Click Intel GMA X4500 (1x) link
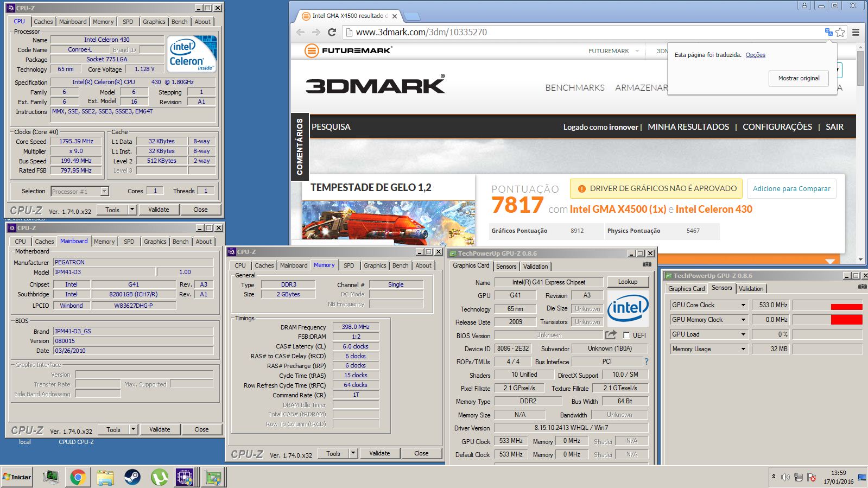The width and height of the screenshot is (868, 488). (618, 209)
